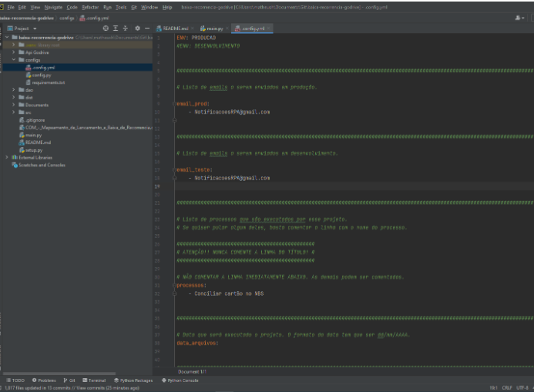Select .gitignore in the project tree
534x392 pixels.
click(x=32, y=120)
